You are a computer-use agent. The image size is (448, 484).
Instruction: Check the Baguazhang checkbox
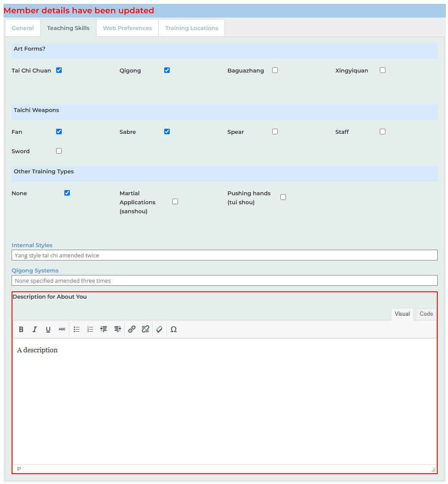click(275, 70)
